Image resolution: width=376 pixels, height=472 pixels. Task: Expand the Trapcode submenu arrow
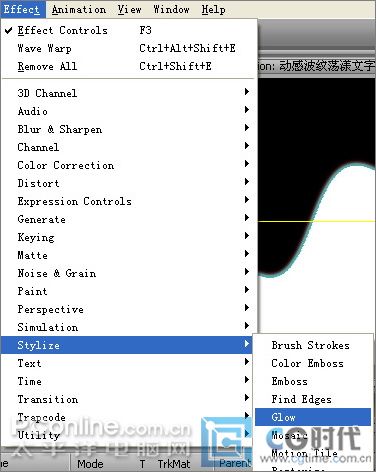point(247,415)
